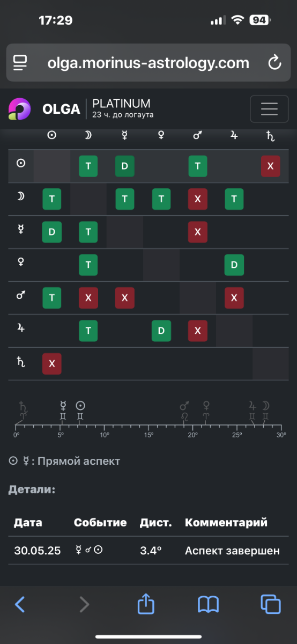Show open tabs overview icon
This screenshot has height=644, width=297.
[x=270, y=604]
